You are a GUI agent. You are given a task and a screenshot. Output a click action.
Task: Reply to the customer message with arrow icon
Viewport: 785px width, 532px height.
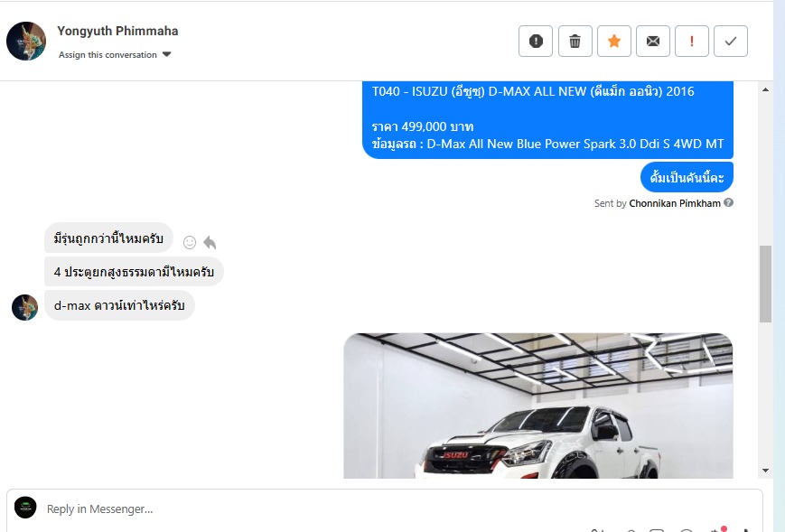pyautogui.click(x=210, y=243)
